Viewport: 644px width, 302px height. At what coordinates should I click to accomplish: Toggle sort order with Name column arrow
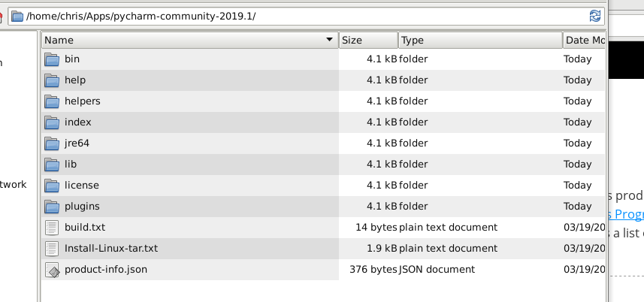tap(329, 40)
